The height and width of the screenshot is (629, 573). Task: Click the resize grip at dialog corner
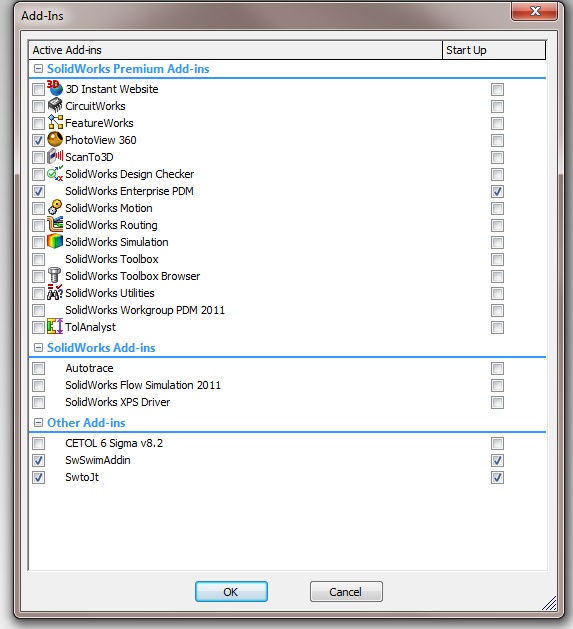pyautogui.click(x=549, y=603)
